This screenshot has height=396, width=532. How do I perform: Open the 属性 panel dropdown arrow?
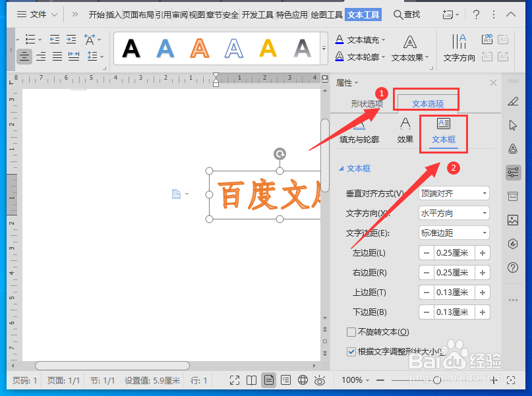pos(356,83)
